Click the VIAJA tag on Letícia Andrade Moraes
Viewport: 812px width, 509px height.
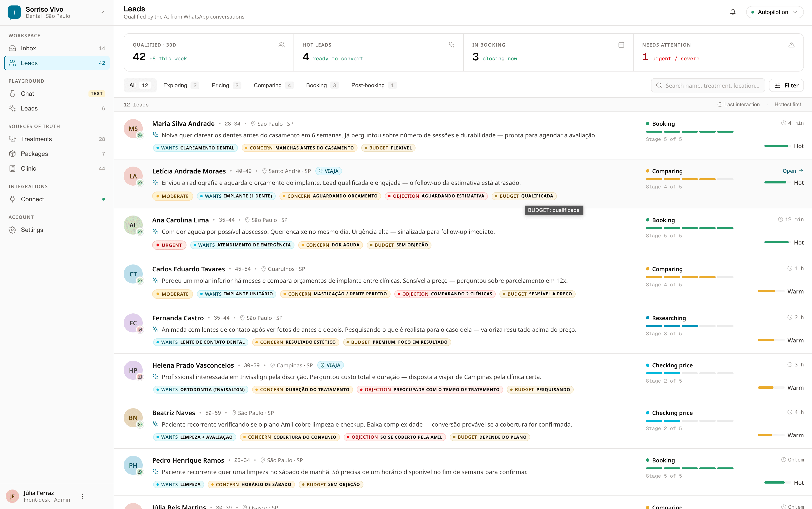328,171
